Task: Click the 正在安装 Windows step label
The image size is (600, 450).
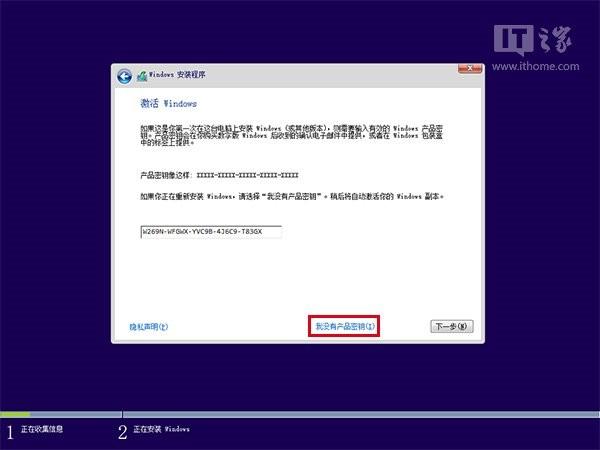Action: (161, 430)
